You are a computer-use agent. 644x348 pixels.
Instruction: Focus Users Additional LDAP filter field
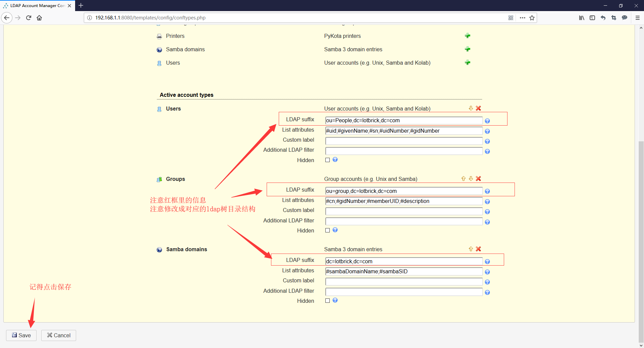(404, 151)
